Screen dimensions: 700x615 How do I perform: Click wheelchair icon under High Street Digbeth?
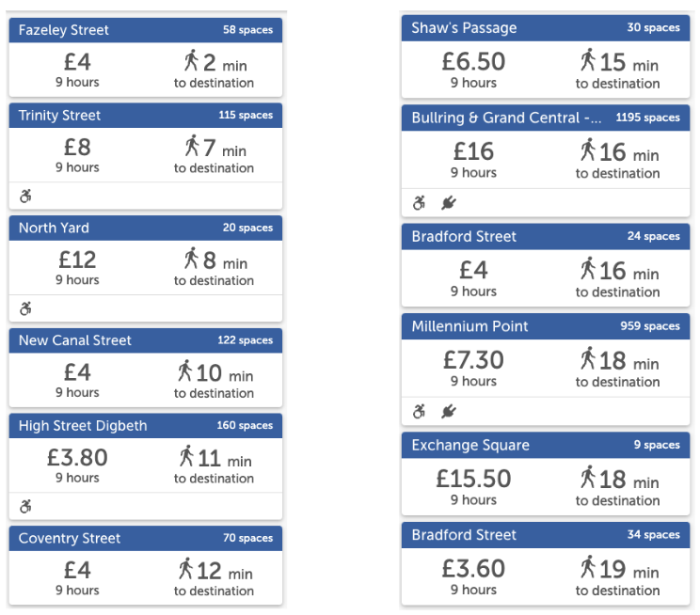pos(25,507)
